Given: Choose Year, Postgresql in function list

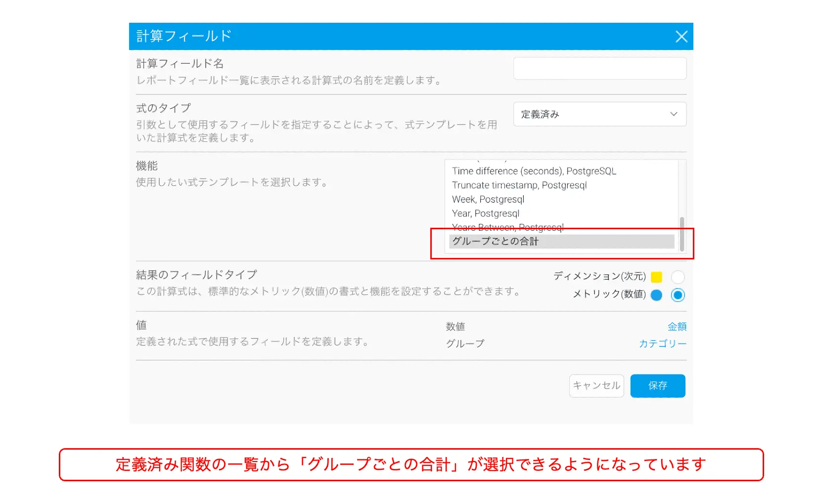Looking at the screenshot, I should [485, 213].
